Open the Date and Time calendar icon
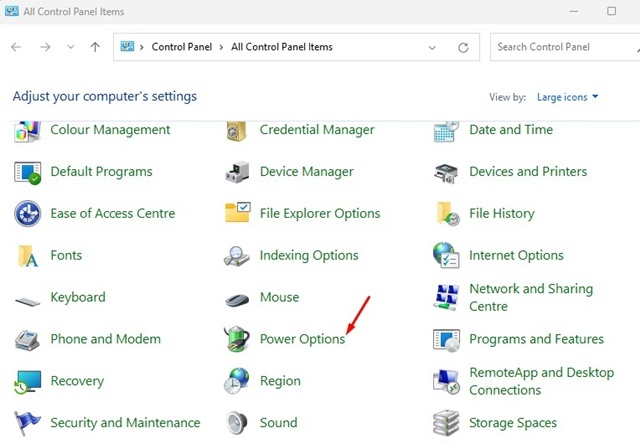640x443 pixels. [x=446, y=131]
